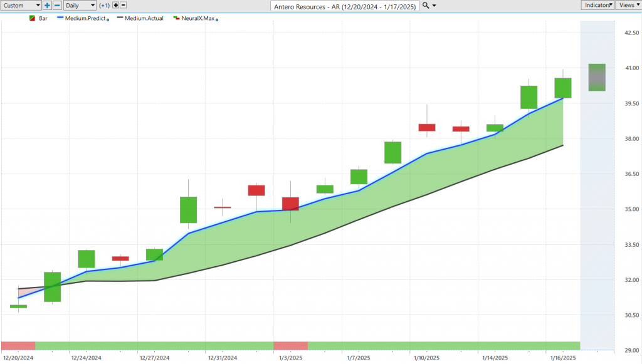
Task: Click the Medium.Actual black line icon
Action: click(x=118, y=19)
